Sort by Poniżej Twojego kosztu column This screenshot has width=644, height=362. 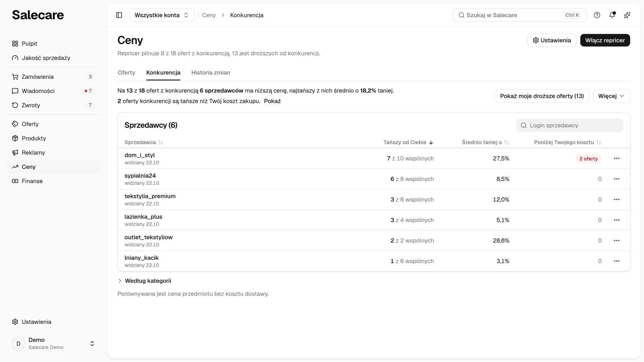568,142
